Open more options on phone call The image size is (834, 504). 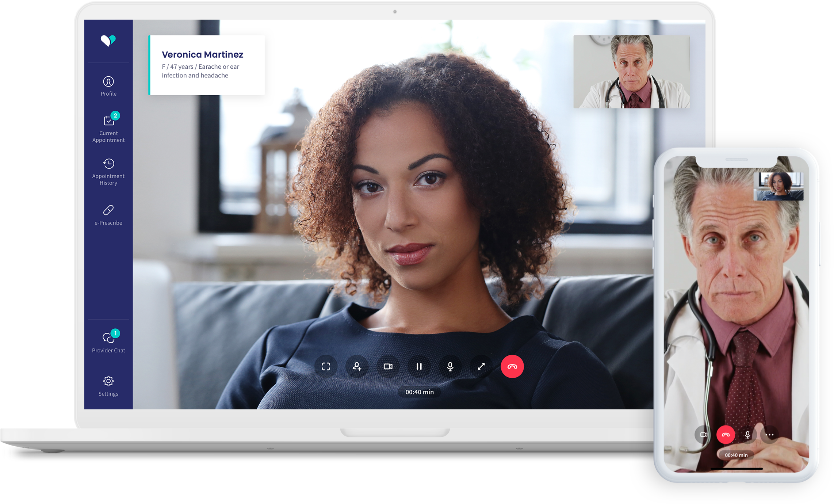[769, 435]
